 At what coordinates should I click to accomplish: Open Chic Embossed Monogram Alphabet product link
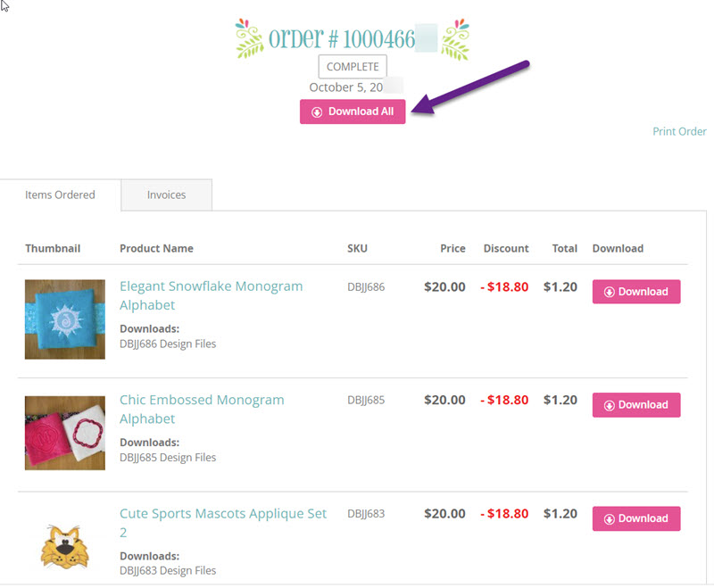[202, 410]
